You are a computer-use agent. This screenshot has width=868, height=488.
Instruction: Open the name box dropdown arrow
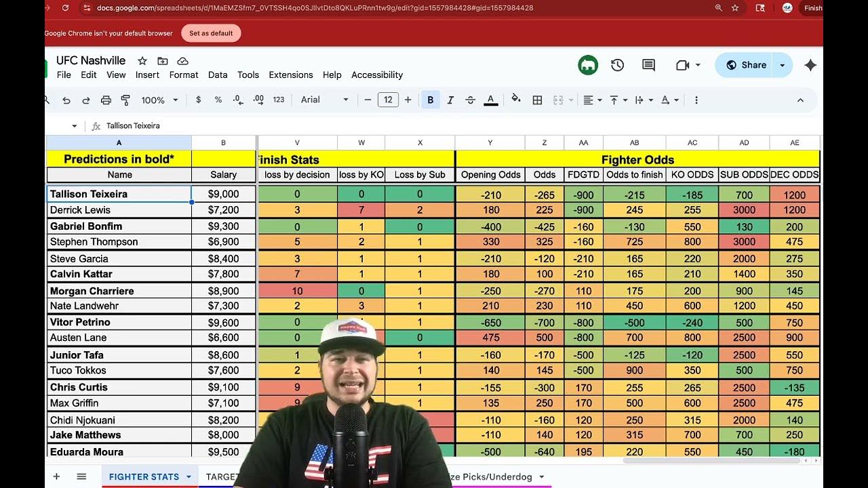74,126
